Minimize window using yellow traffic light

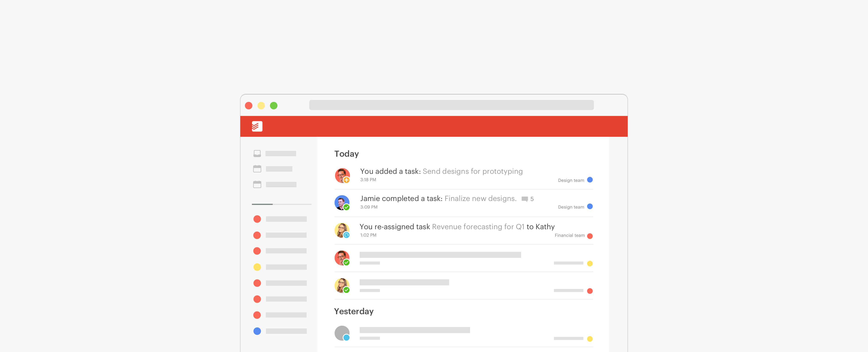tap(261, 106)
